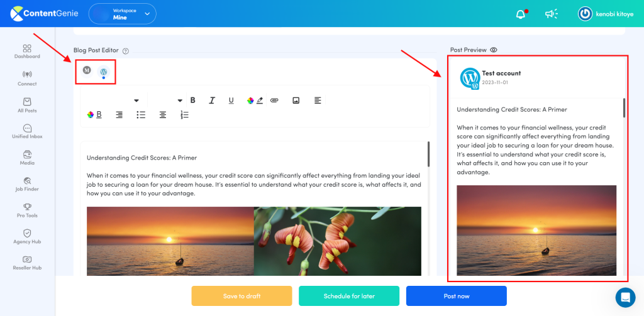The height and width of the screenshot is (316, 644).
Task: Click the editor body paragraph text
Action: pyautogui.click(x=254, y=184)
